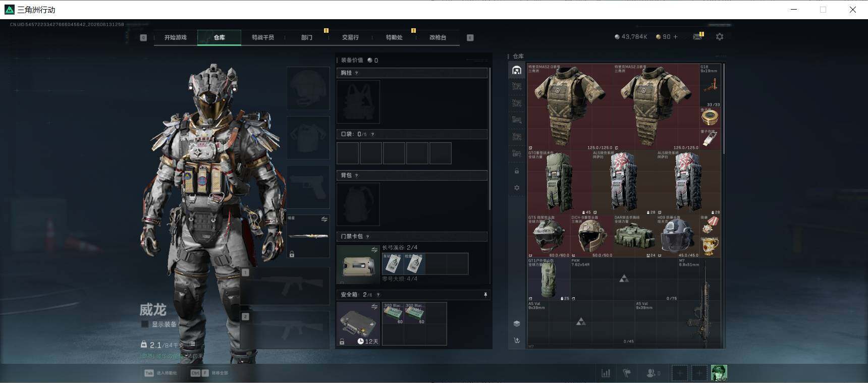This screenshot has width=868, height=383.
Task: Open game settings gear in top bar
Action: 720,37
